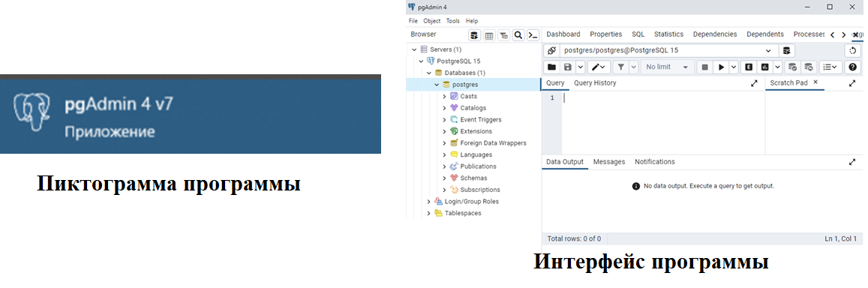Open the connection selector postgres/postgres@PostgreSQL 15
This screenshot has width=868, height=288.
point(668,50)
